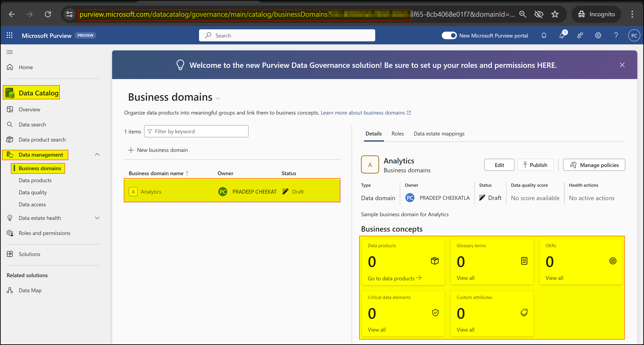Click View all under Critical data elements

[x=377, y=330]
